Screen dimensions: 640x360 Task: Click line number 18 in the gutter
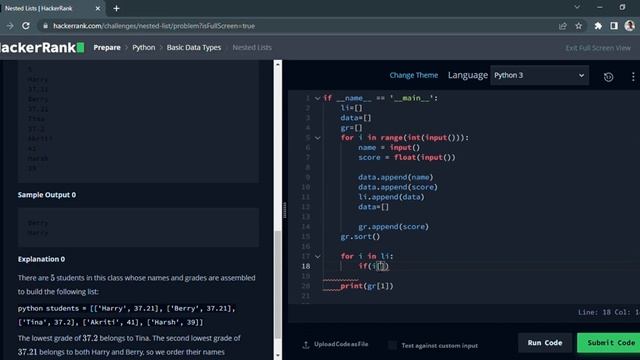pyautogui.click(x=306, y=266)
